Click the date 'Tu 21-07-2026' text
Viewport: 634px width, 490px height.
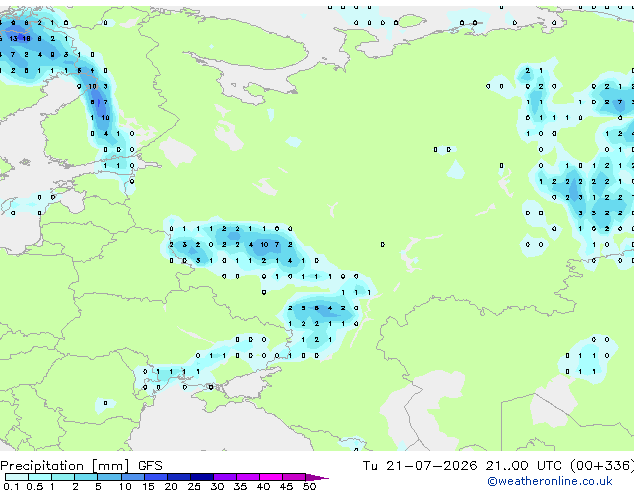tap(420, 466)
